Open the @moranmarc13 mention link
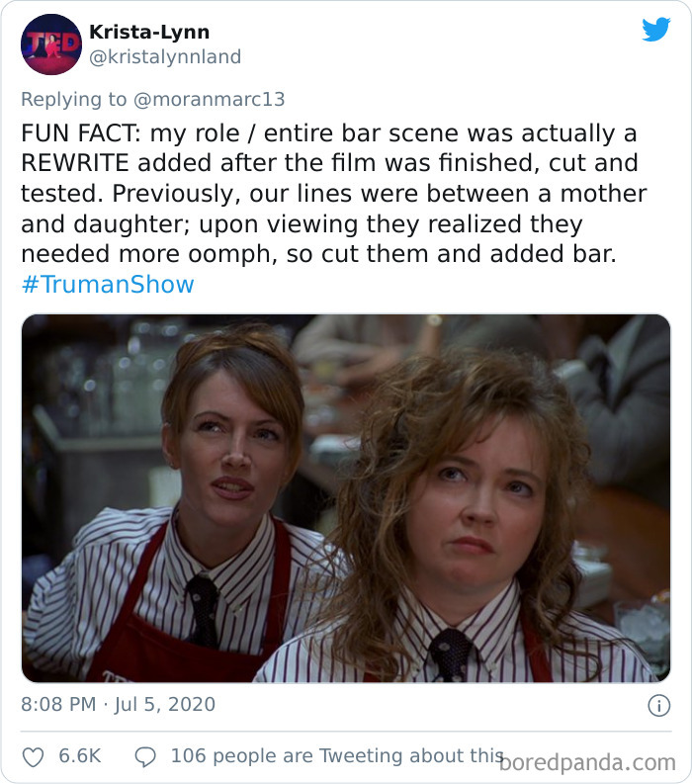 209,99
